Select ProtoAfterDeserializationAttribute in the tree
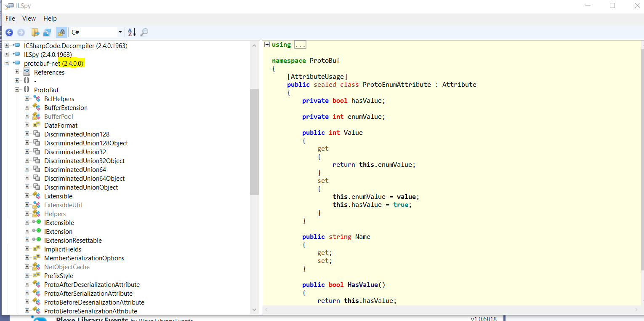Viewport: 644px width, 321px height. tap(92, 285)
